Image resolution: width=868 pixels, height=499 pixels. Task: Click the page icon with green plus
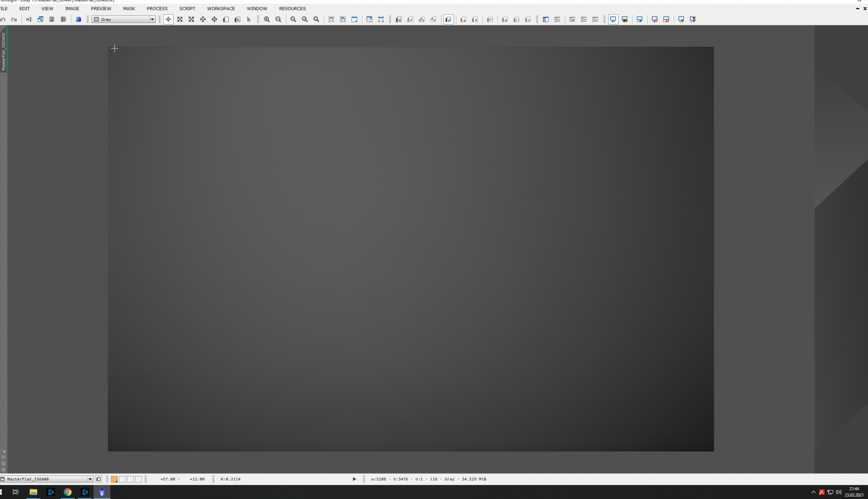coord(399,19)
